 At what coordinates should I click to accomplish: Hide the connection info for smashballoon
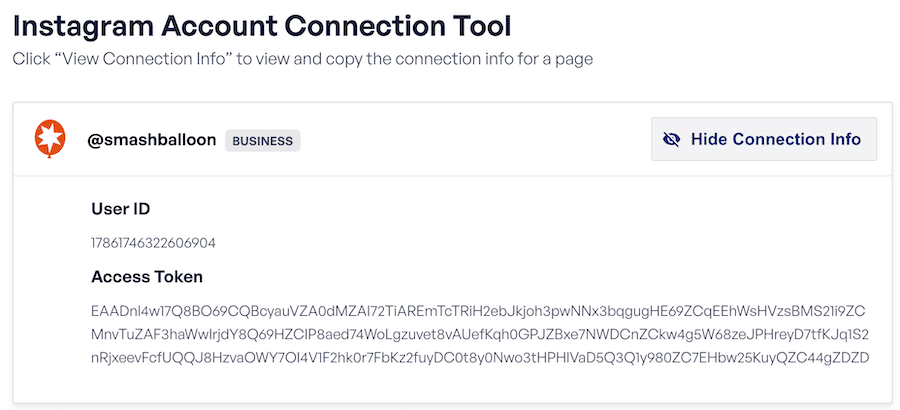tap(764, 139)
